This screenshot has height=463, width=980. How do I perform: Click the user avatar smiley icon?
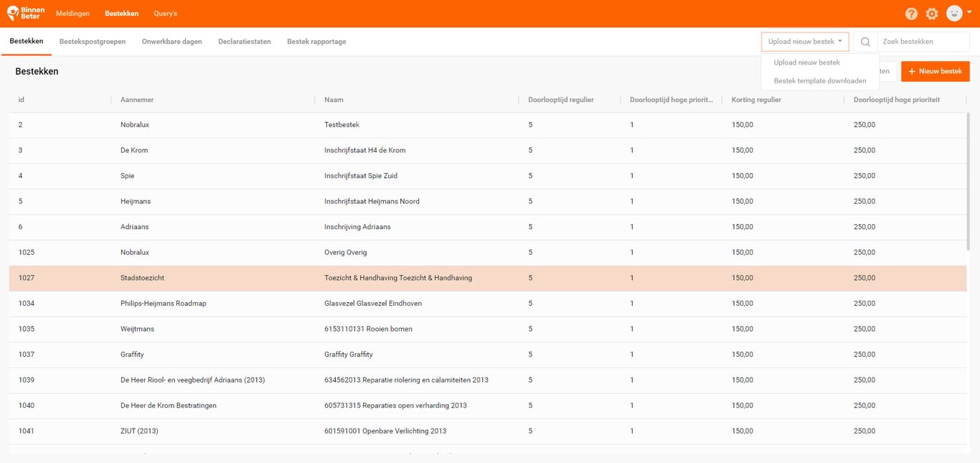954,13
